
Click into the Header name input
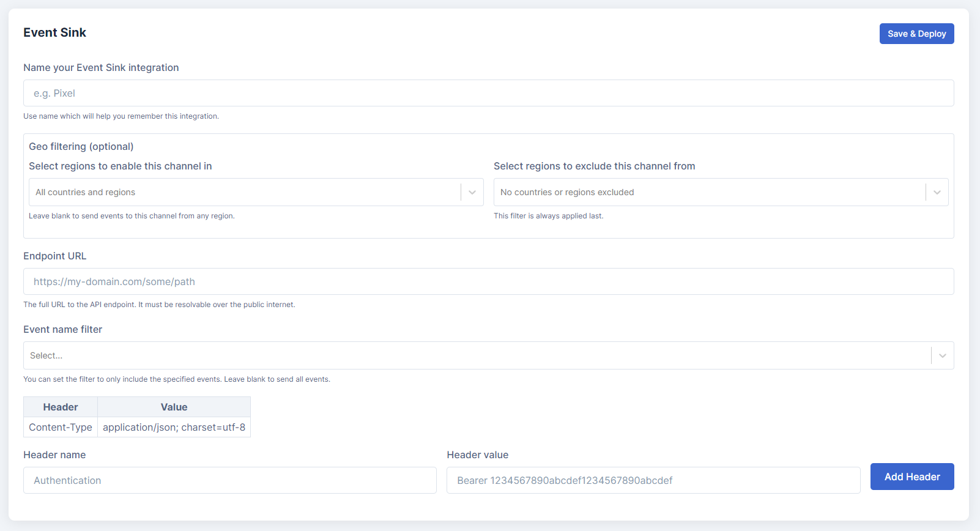click(x=230, y=480)
